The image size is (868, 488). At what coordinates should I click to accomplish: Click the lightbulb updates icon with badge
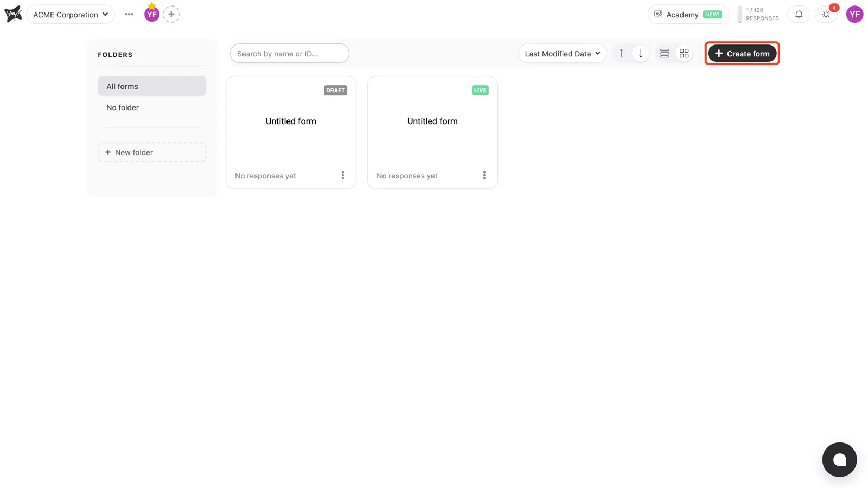click(826, 15)
